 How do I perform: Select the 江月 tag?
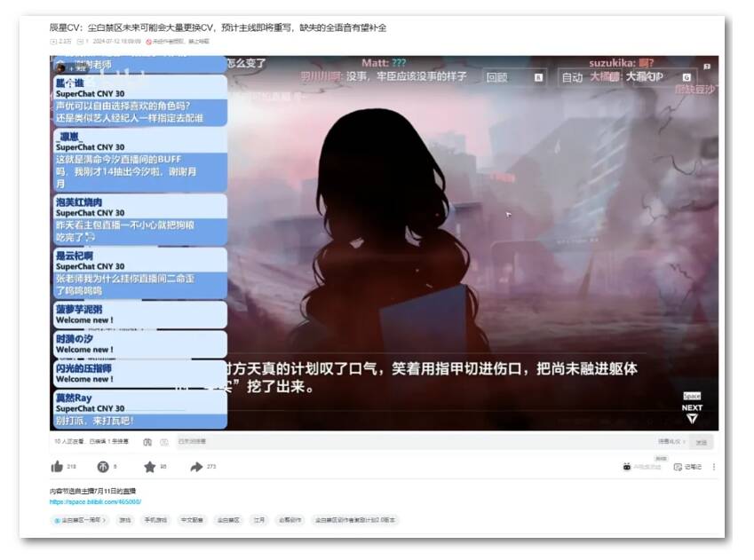pos(259,520)
